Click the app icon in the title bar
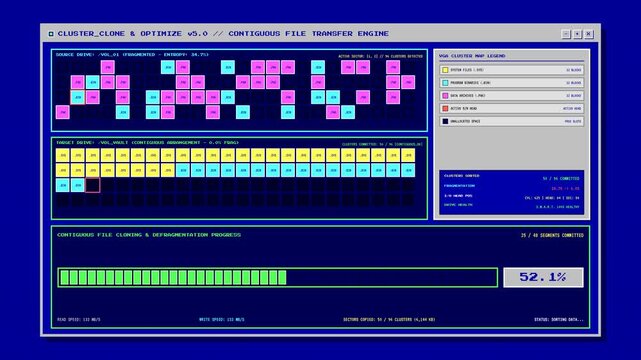The width and height of the screenshot is (641, 360). [51, 34]
